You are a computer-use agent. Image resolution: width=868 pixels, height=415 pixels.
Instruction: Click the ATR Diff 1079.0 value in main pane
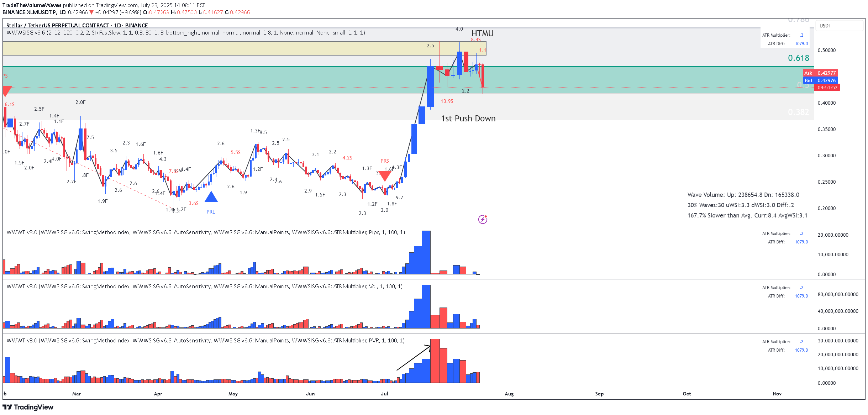[801, 44]
